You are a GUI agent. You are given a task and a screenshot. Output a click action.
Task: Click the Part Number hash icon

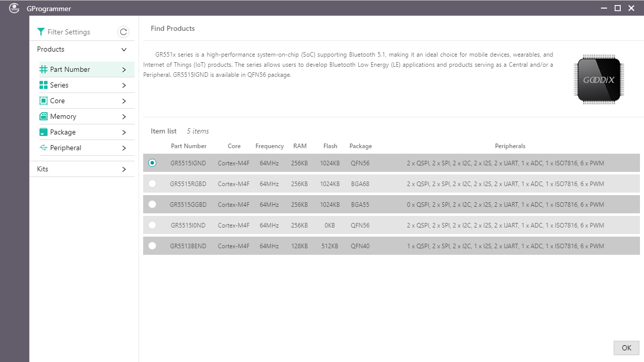click(x=44, y=69)
